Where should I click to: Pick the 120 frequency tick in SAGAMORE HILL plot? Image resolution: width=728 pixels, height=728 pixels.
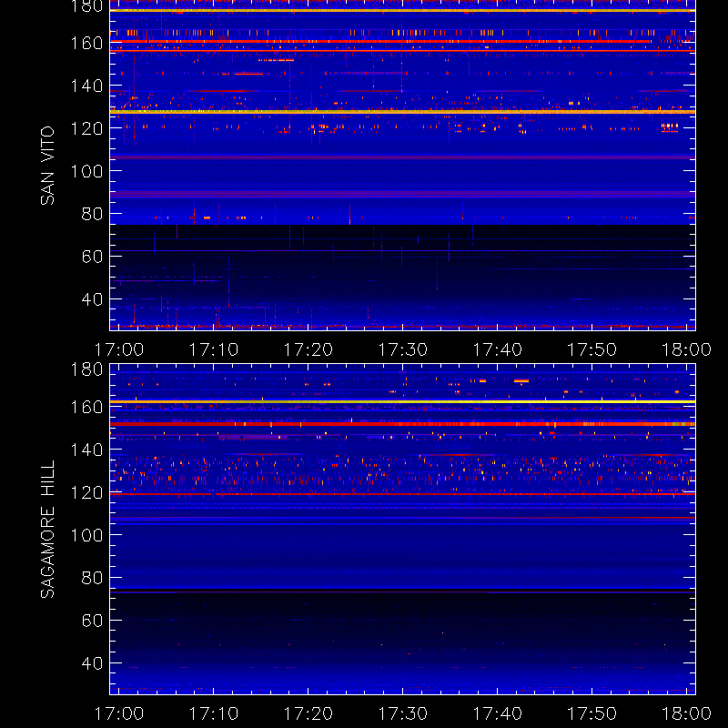coord(86,492)
